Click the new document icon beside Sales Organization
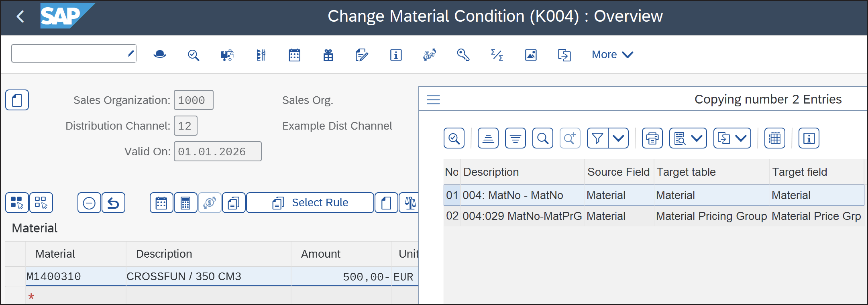Screen dimensions: 868x305 click(x=17, y=100)
